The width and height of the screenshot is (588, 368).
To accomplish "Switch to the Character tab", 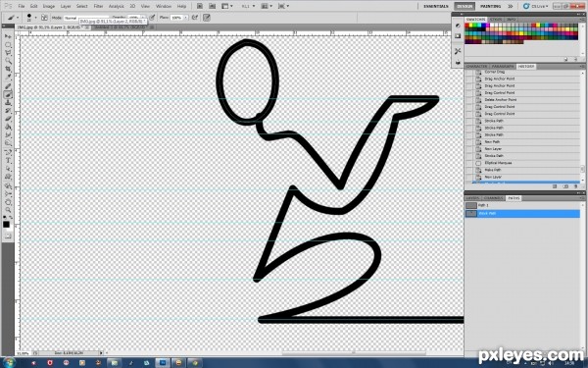I will tap(476, 67).
